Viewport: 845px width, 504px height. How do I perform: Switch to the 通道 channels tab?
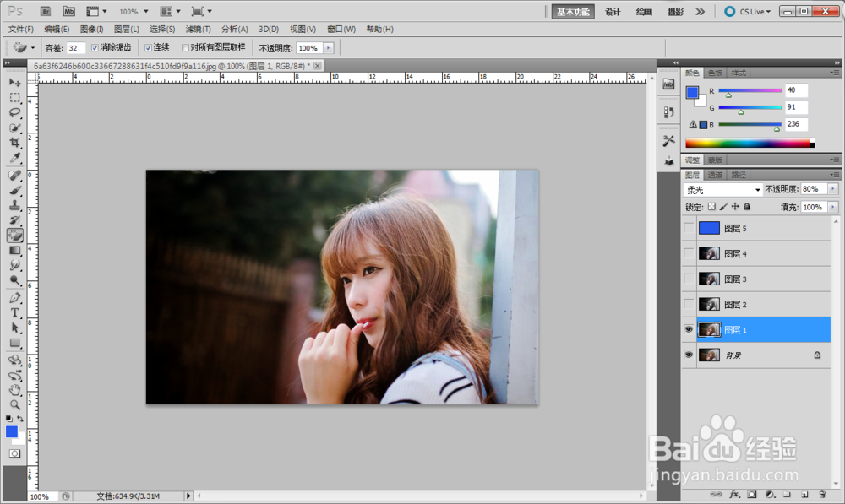tap(715, 175)
